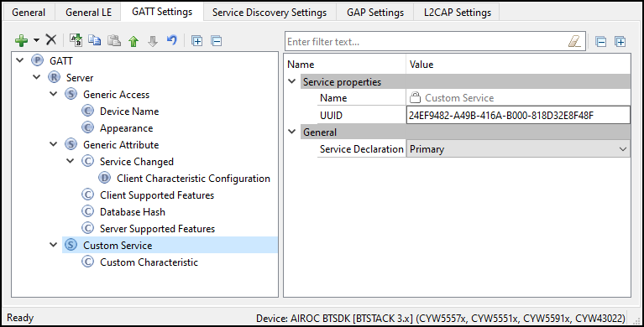Viewport: 644px width, 327px height.
Task: Collapse all properties icon beside filter
Action: tap(601, 41)
